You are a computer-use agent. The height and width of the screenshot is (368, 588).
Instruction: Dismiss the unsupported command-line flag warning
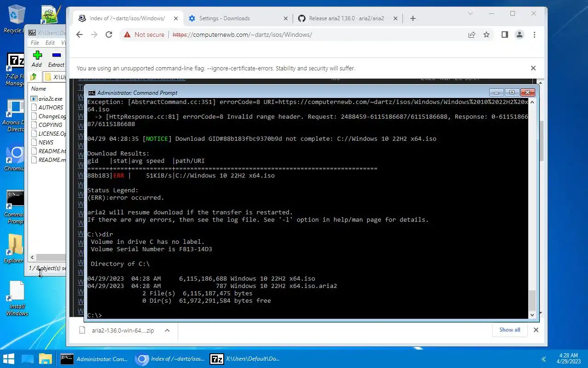coord(533,68)
